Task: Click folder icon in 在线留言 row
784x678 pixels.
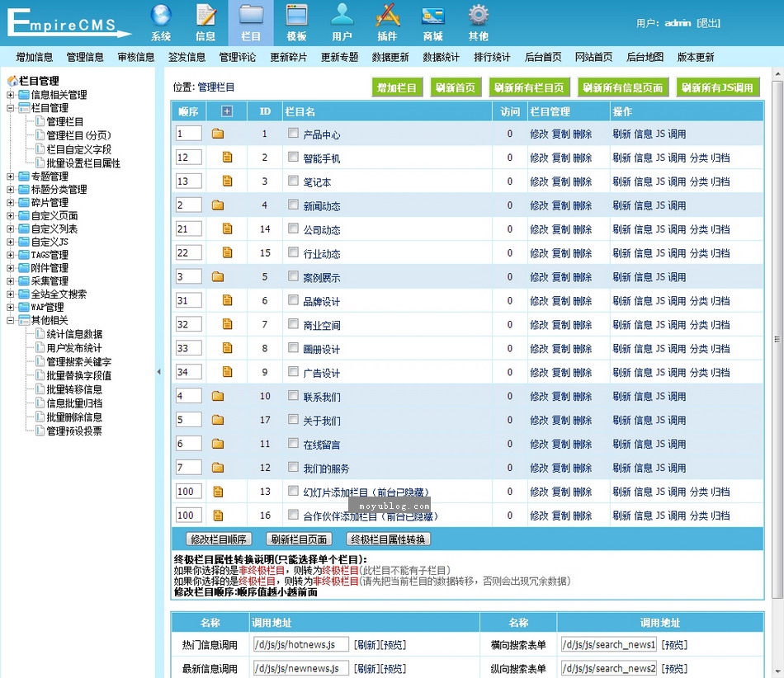Action: pos(218,444)
